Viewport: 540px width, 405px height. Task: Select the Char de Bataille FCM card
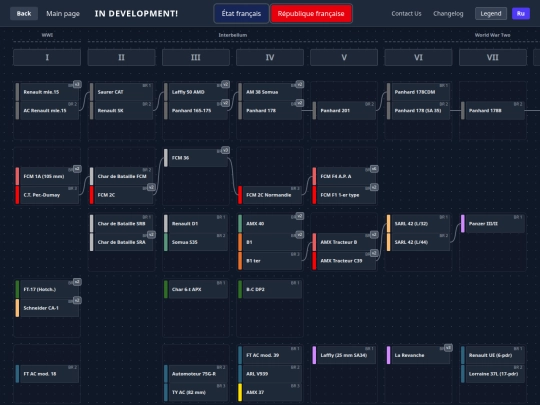121,176
